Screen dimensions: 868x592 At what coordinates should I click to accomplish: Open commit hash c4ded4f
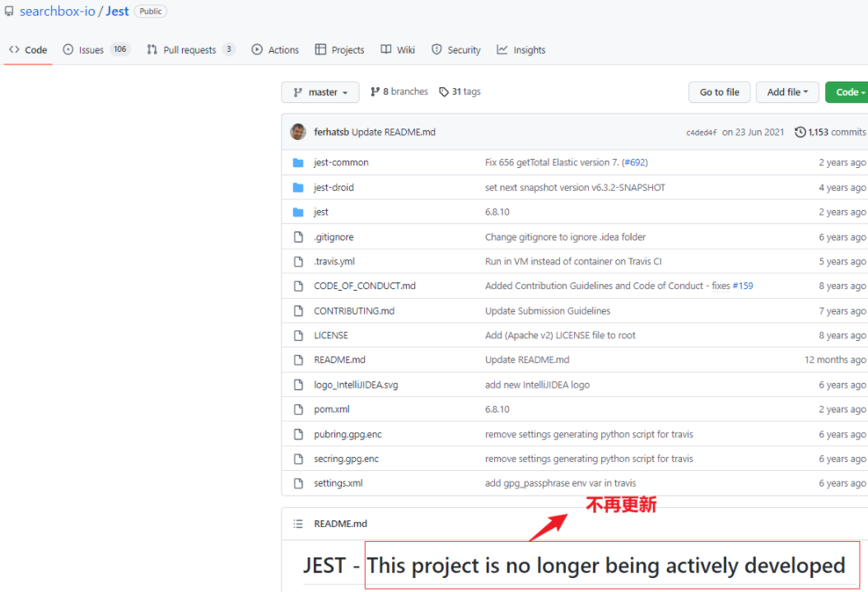702,133
